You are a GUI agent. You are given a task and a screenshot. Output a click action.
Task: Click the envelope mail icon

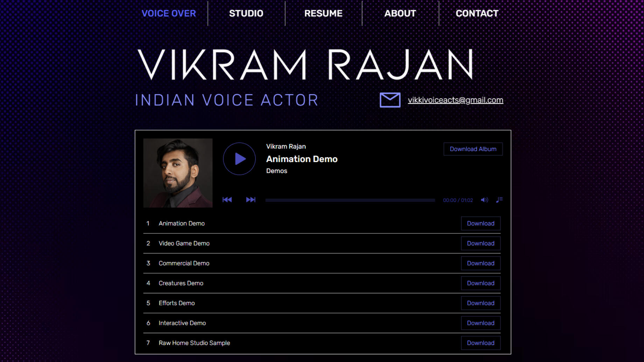(x=390, y=100)
